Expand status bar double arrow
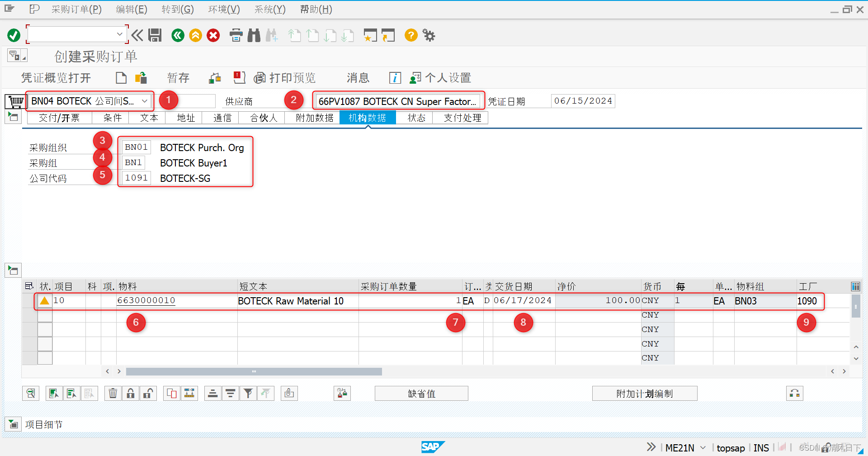This screenshot has width=868, height=456. (651, 447)
